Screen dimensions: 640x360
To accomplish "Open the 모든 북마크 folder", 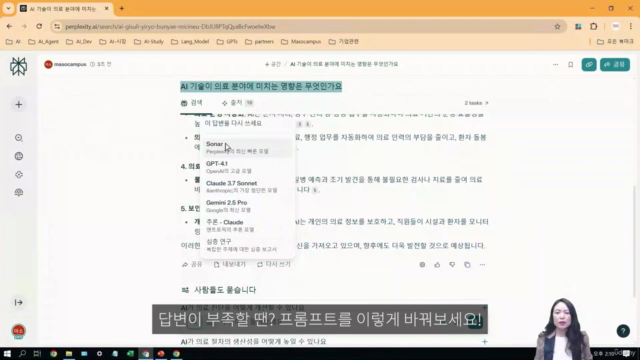I will pos(615,42).
